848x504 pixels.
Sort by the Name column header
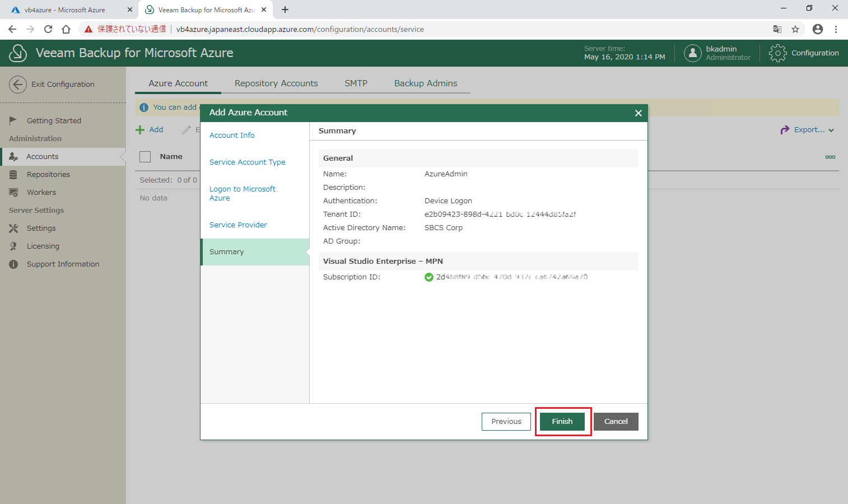click(x=171, y=157)
